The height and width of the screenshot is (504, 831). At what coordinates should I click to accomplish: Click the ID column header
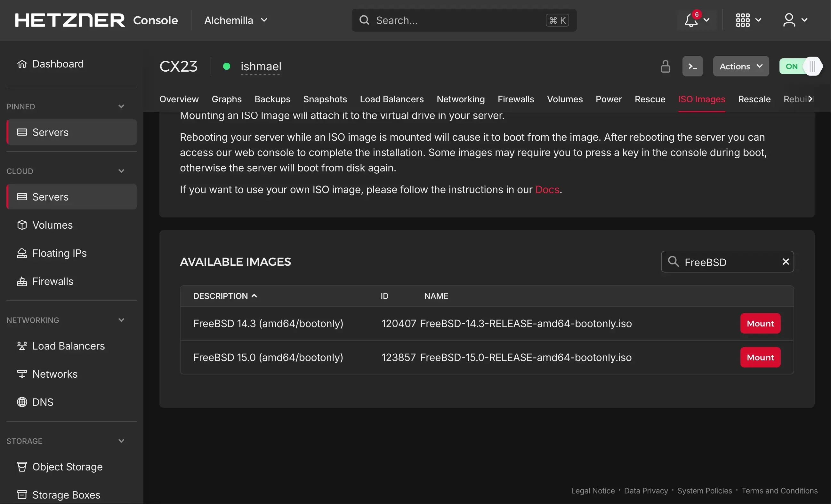[x=384, y=296]
